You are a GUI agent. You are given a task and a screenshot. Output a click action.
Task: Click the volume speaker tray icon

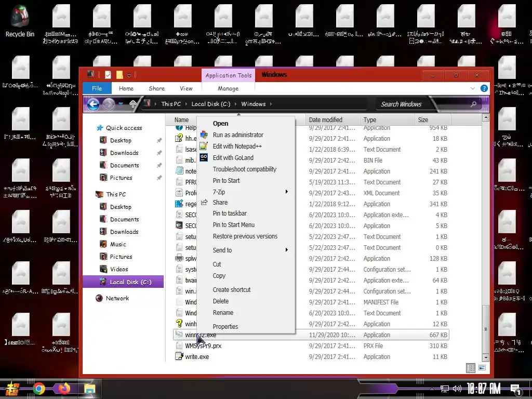(457, 389)
